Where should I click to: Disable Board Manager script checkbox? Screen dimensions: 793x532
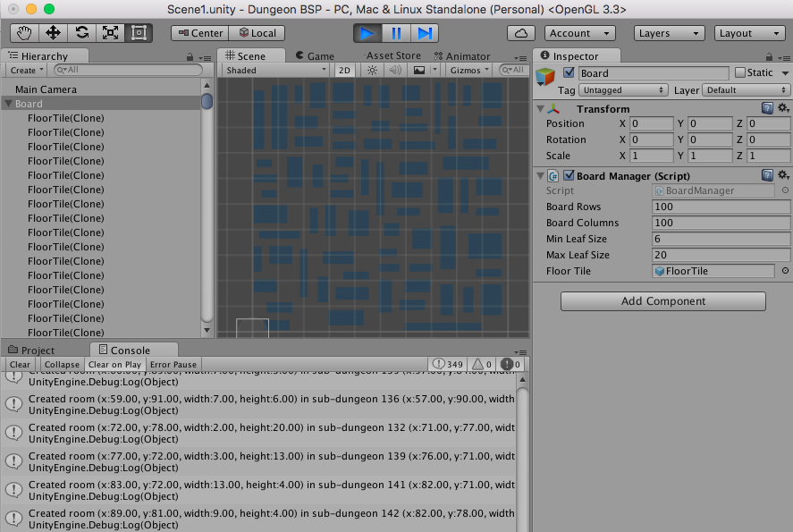(x=569, y=175)
